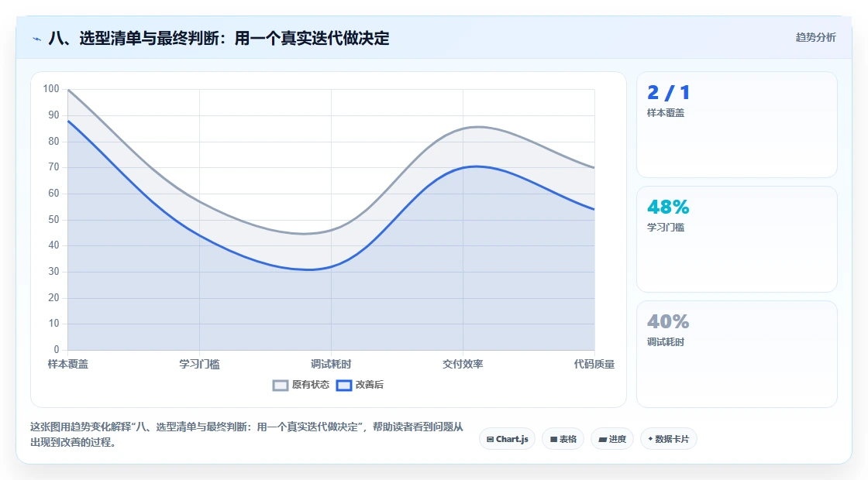Viewport: 868px width, 480px height.
Task: Click the 40% value text
Action: coord(668,321)
